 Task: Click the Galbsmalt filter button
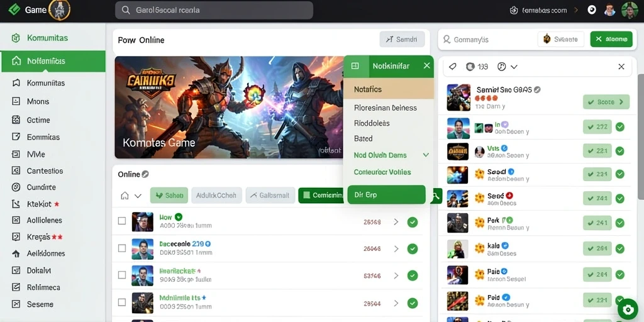(x=270, y=196)
